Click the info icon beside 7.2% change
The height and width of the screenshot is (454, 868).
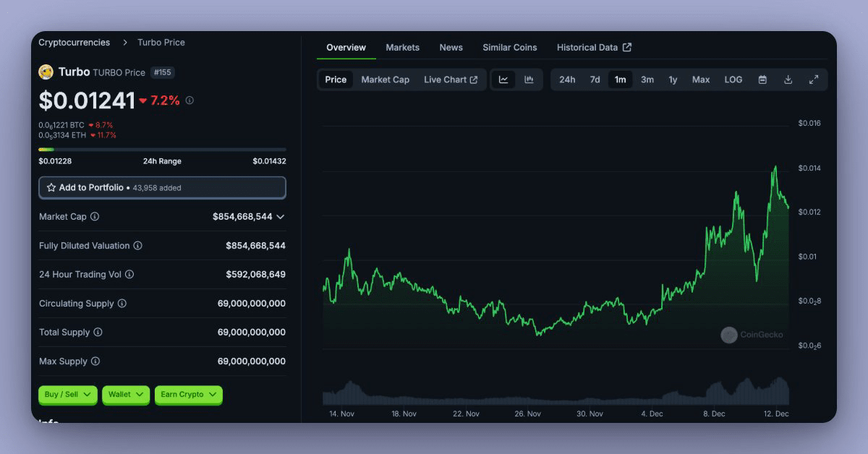190,100
